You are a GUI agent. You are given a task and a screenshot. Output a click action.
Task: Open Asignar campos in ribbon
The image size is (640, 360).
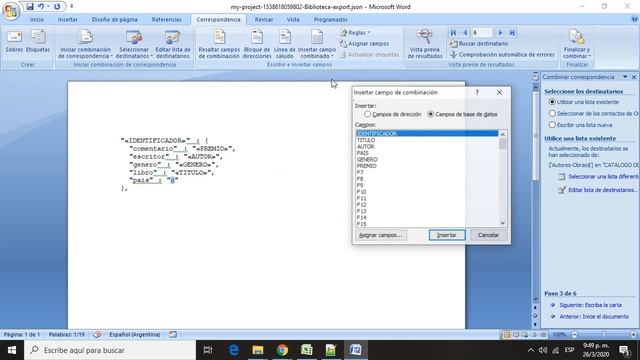tap(364, 44)
